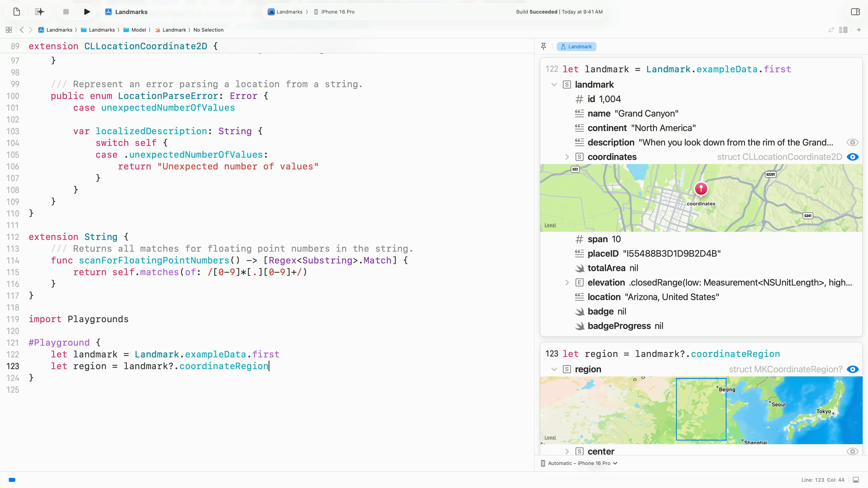Click the coordinates map pin
Viewport: 868px width, 488px height.
tap(701, 189)
